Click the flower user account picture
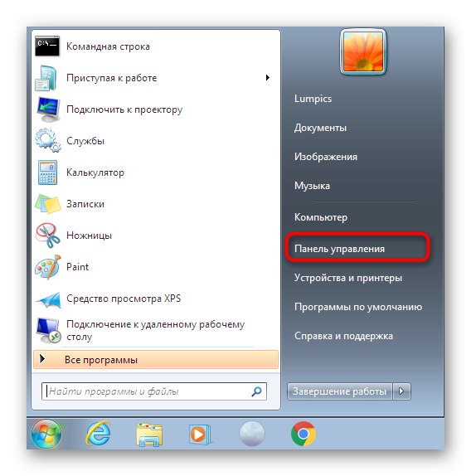471x476 pixels. pos(363,51)
